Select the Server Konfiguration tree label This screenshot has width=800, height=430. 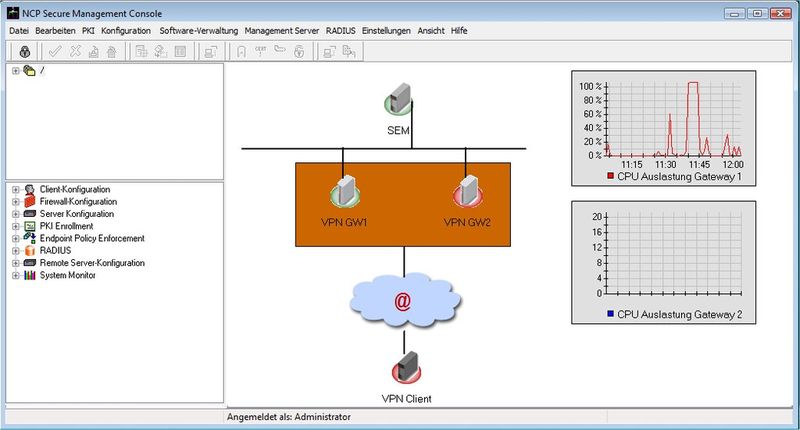coord(77,214)
